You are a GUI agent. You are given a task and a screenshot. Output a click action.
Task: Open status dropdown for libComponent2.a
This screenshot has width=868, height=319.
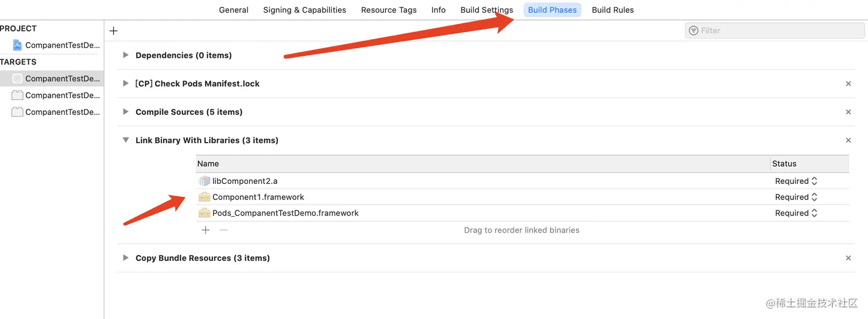[x=796, y=181]
